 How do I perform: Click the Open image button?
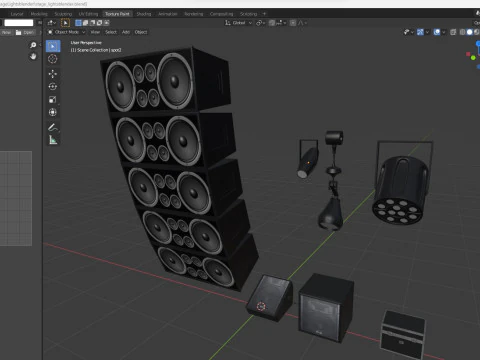[x=24, y=32]
